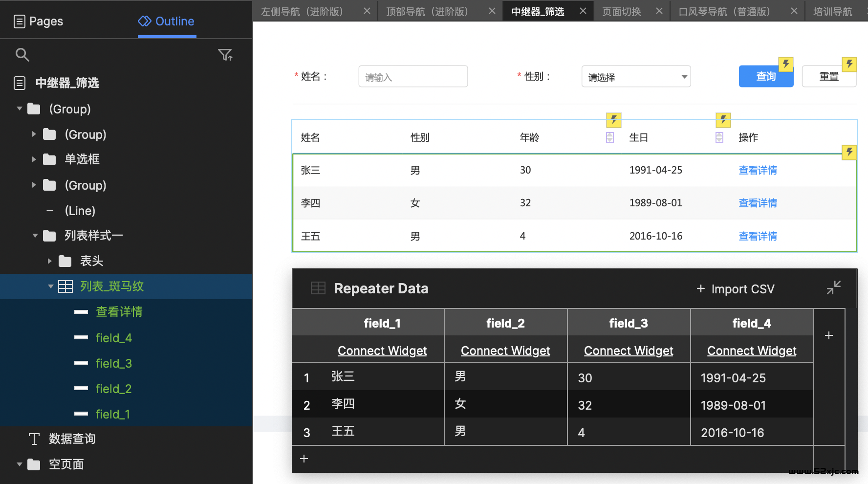Click the blue 查询 button
868x484 pixels.
pos(765,77)
